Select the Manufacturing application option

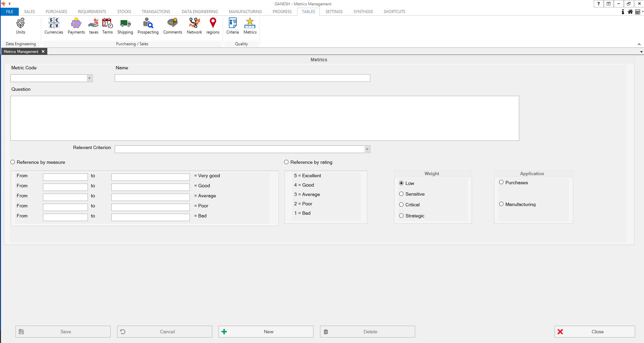(501, 204)
